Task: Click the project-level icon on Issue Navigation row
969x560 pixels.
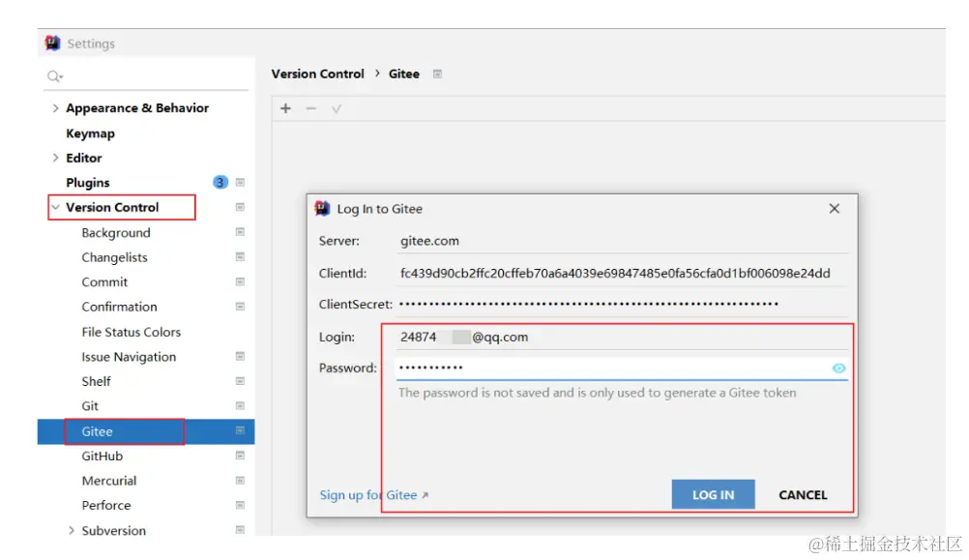Action: tap(241, 356)
